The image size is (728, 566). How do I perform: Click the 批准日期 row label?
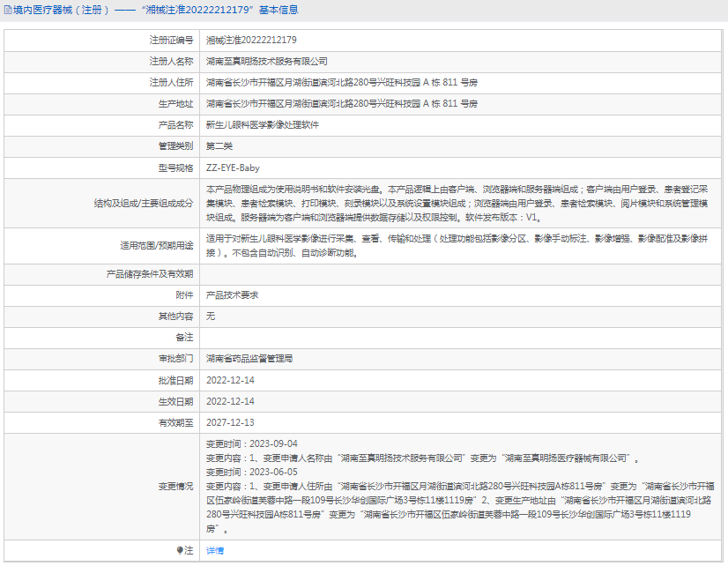(175, 380)
